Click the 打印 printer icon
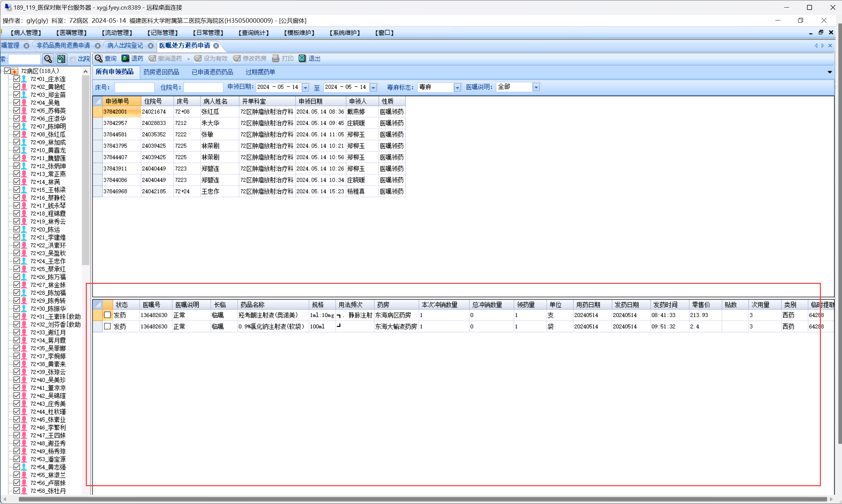Screen dimensions: 842x504 276,58
